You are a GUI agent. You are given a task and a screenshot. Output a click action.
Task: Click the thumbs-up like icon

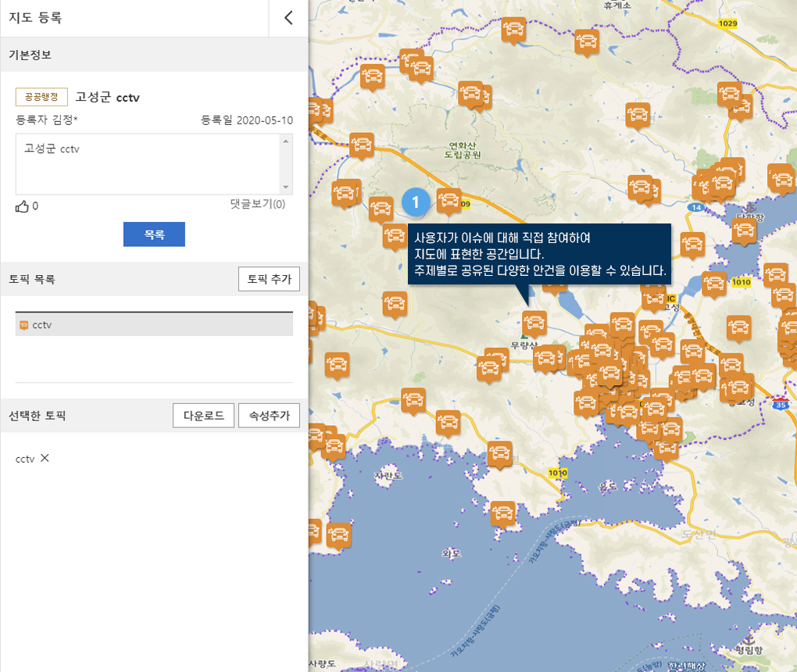[x=22, y=206]
